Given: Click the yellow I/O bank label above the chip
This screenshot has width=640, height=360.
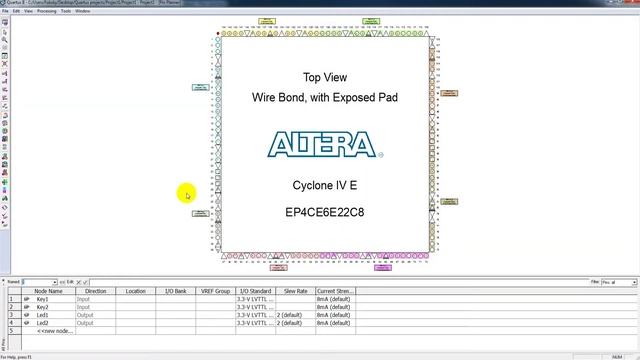Looking at the screenshot, I should click(267, 21).
